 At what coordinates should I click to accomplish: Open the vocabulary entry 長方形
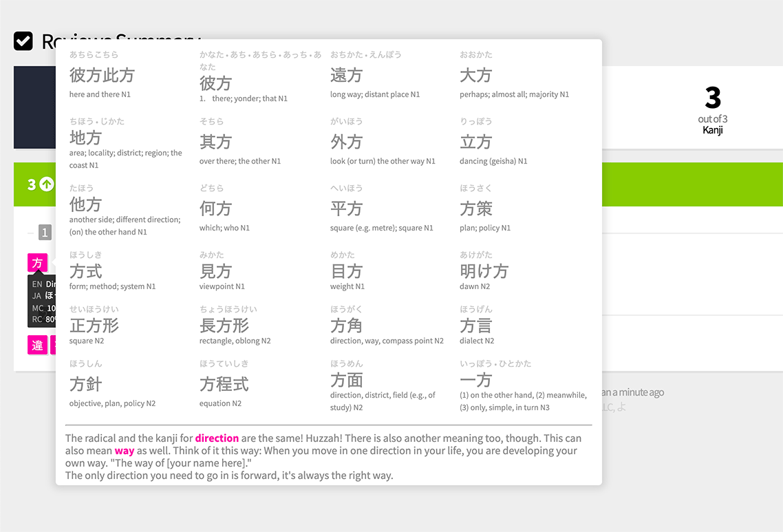224,326
